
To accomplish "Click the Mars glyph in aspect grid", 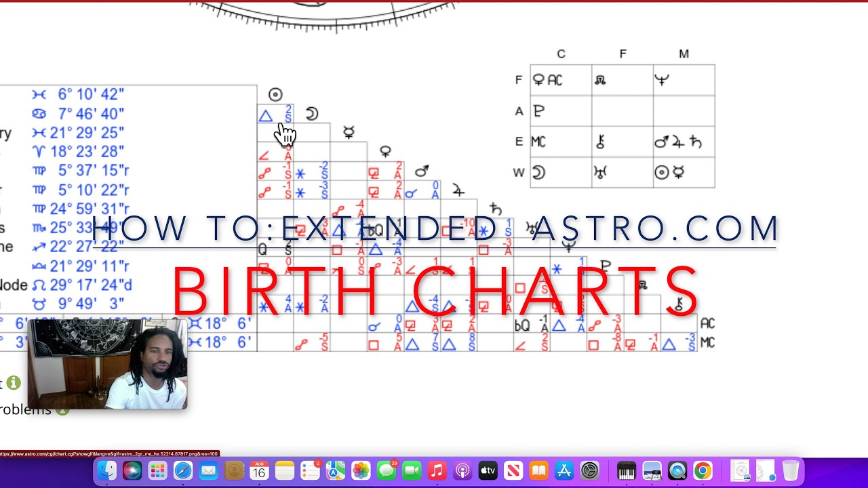I will [422, 171].
